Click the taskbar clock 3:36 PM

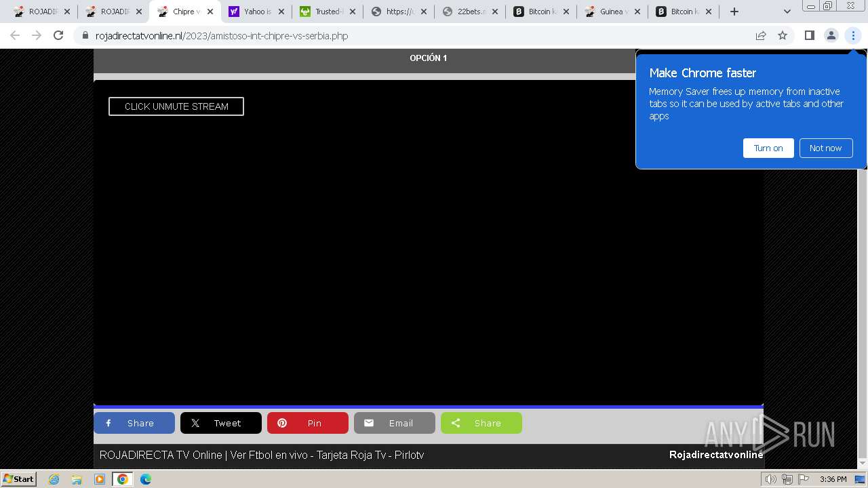pos(833,479)
